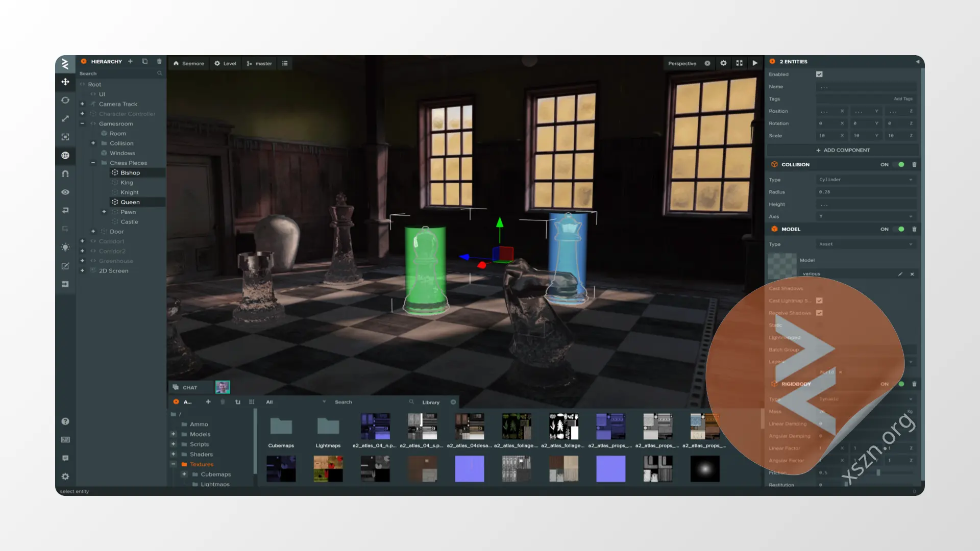Select the translate gizmo tool
Screen dimensions: 980x551
point(65,82)
